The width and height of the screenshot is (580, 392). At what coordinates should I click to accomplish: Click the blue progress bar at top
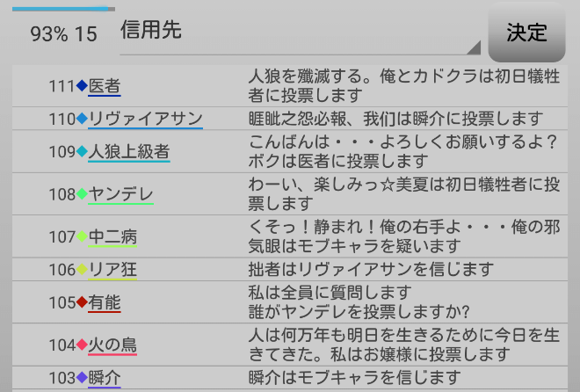click(x=62, y=9)
